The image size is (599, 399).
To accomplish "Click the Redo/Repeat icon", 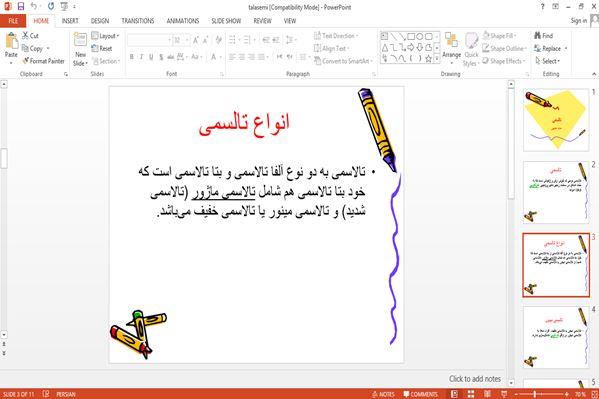I will [51, 6].
